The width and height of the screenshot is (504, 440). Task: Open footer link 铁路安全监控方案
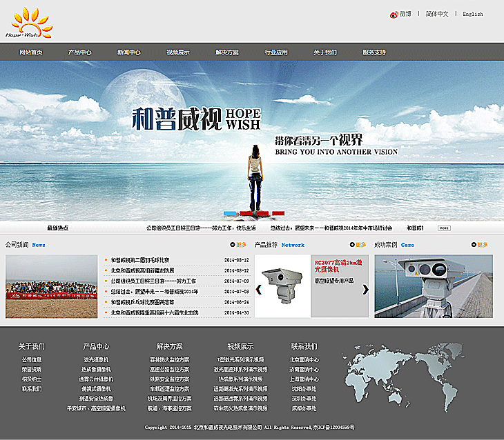169,379
